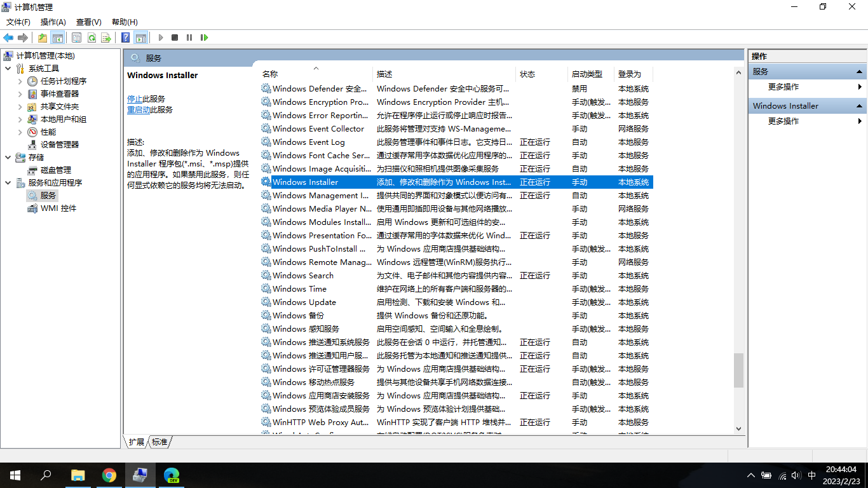Click the volume icon in system tray
868x488 pixels.
pos(797,475)
